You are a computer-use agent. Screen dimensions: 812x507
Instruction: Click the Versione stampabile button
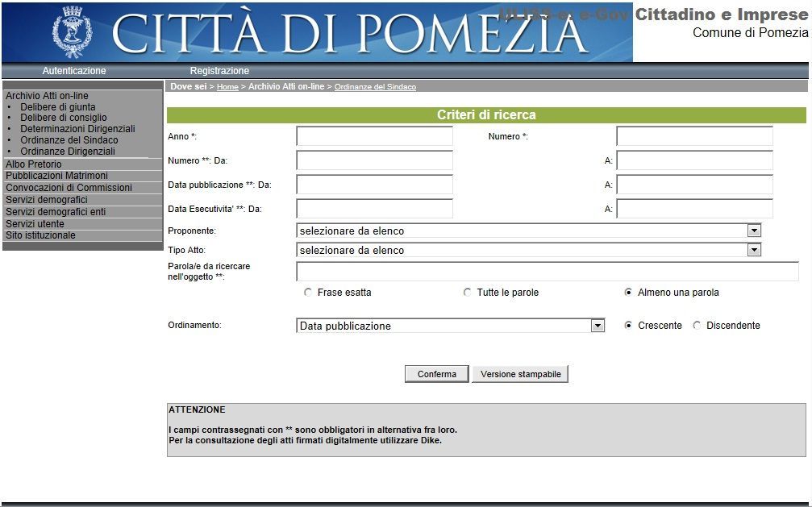click(x=520, y=374)
